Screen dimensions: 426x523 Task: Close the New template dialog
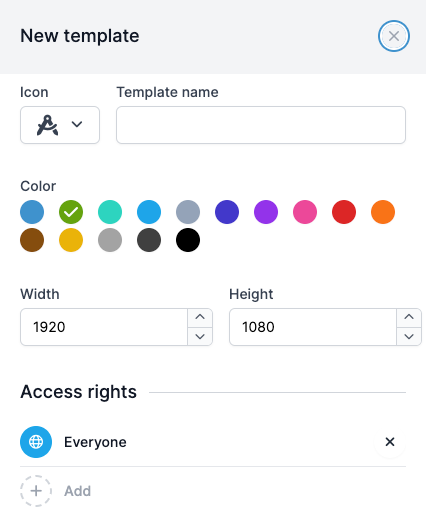click(x=394, y=36)
